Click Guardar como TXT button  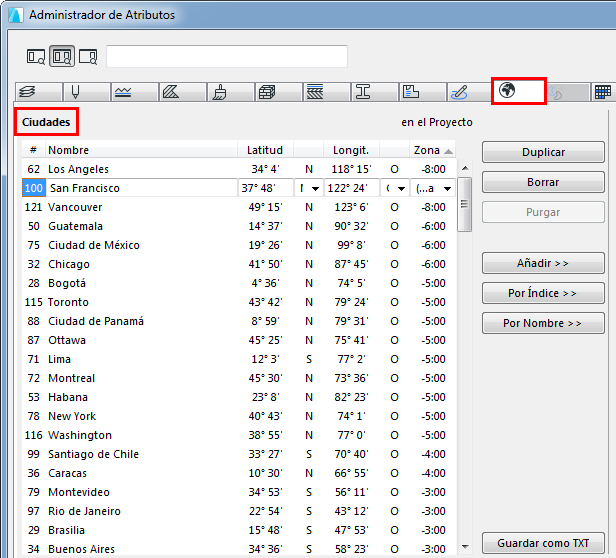coord(543,543)
